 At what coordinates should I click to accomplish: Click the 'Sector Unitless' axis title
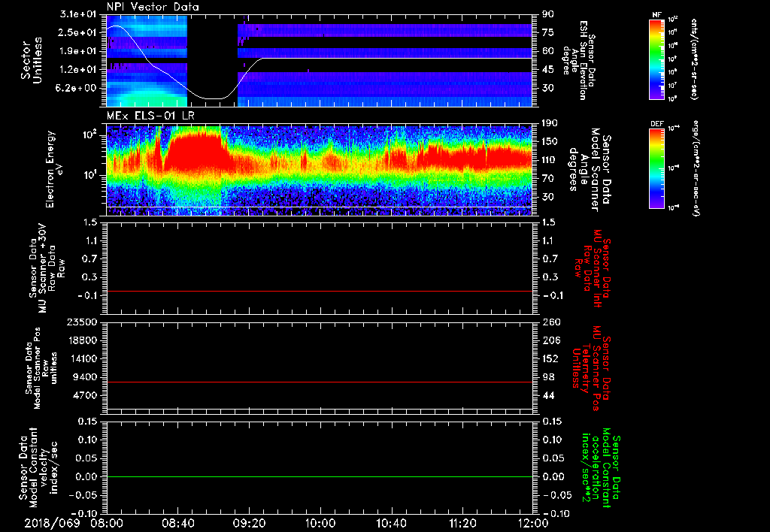(32, 60)
